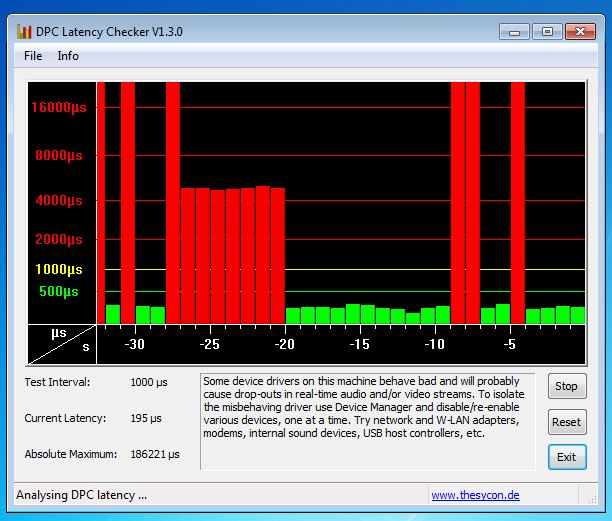This screenshot has width=612, height=521.
Task: Click the Current Latency label
Action: [65, 418]
